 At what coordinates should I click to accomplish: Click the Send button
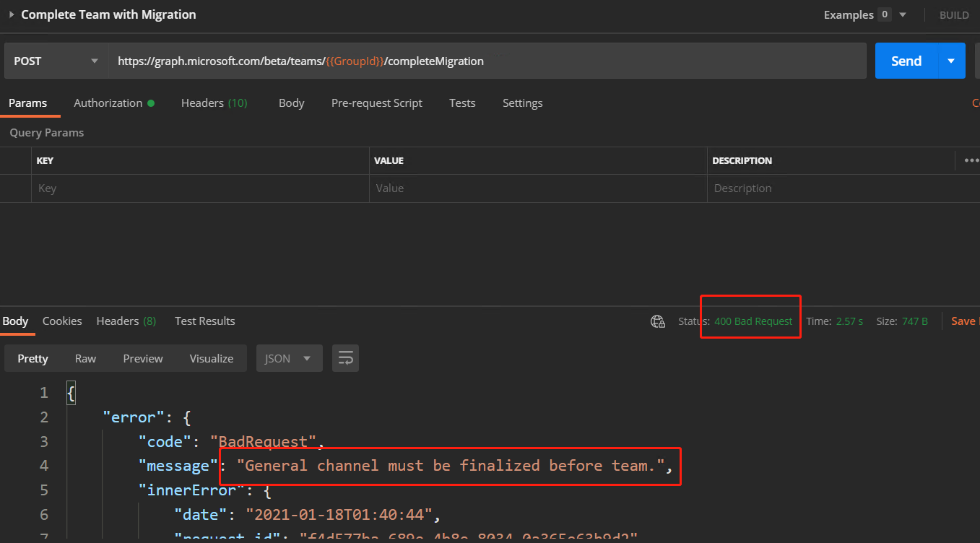pos(906,61)
